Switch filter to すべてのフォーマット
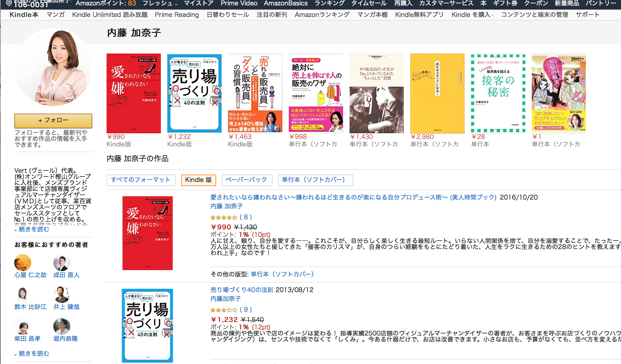Screen dimensions: 621x364 click(x=141, y=180)
